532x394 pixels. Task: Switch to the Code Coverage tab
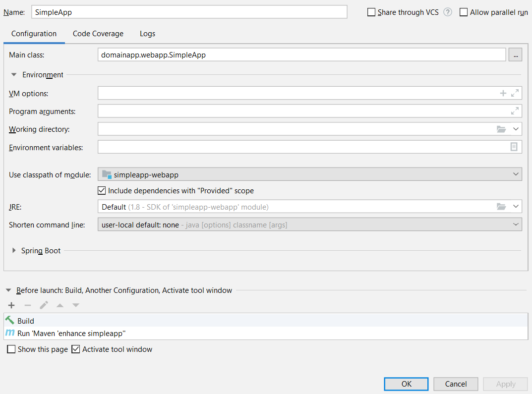tap(98, 34)
